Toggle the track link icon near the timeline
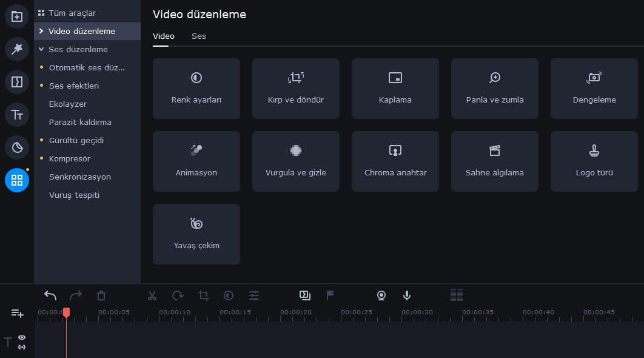The width and height of the screenshot is (644, 358). point(22,346)
